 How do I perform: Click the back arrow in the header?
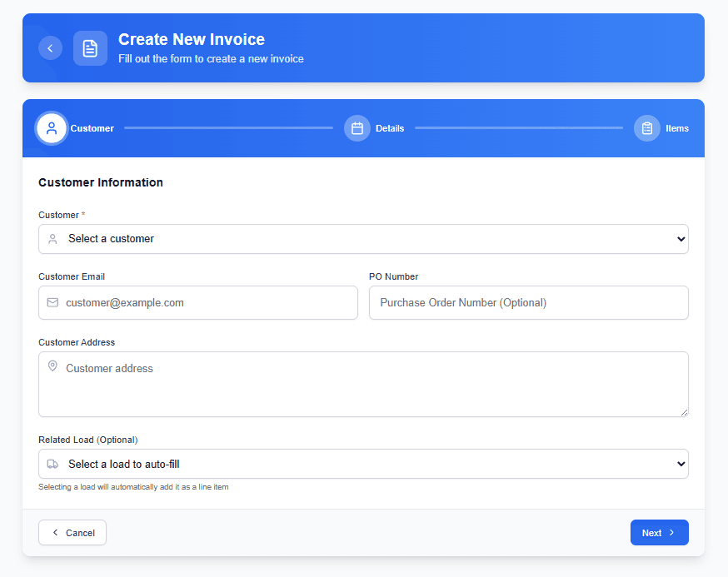click(50, 47)
